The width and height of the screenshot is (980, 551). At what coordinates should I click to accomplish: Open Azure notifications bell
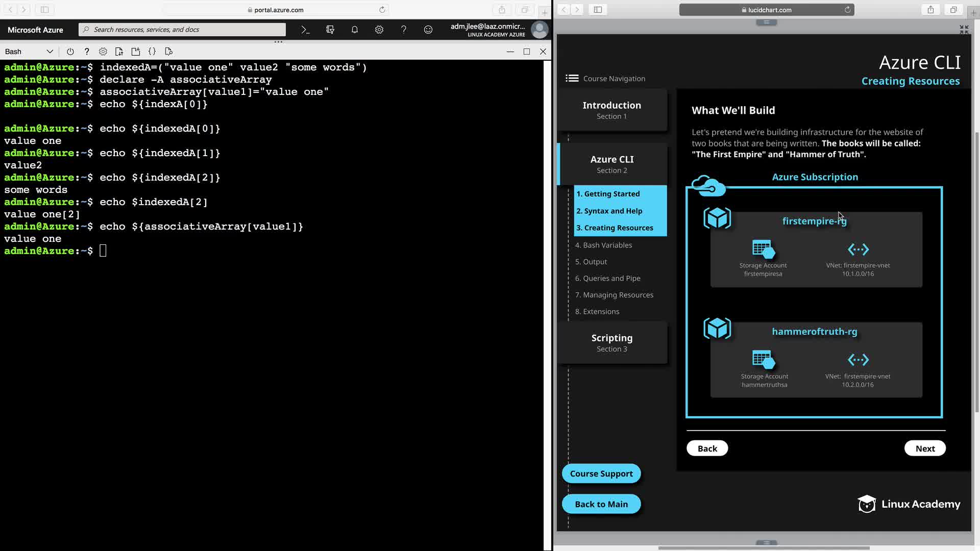(x=354, y=30)
